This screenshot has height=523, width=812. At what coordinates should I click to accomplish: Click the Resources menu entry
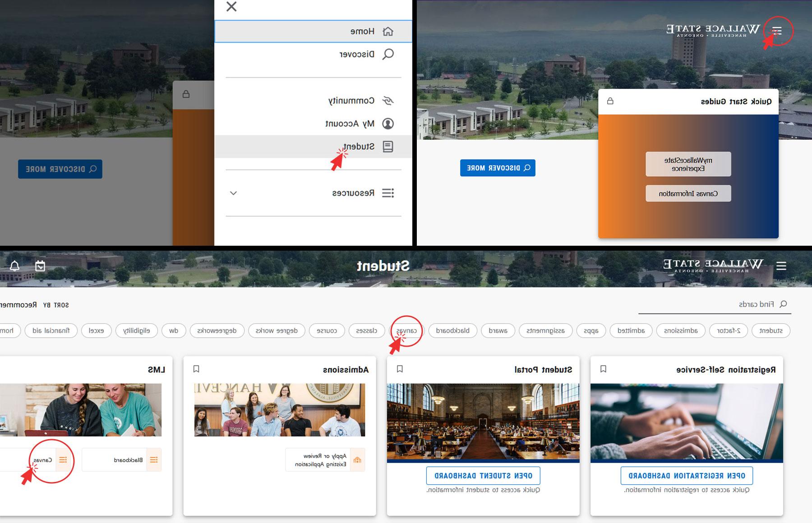pyautogui.click(x=313, y=193)
